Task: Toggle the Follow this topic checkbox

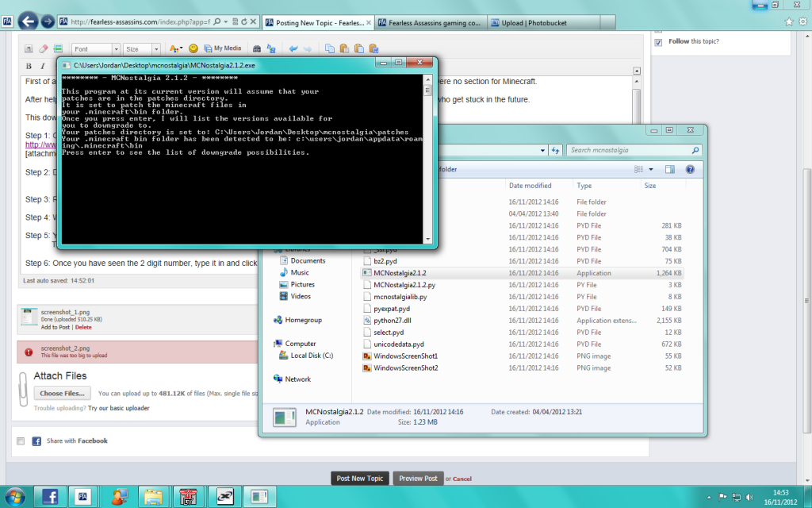Action: click(x=658, y=42)
